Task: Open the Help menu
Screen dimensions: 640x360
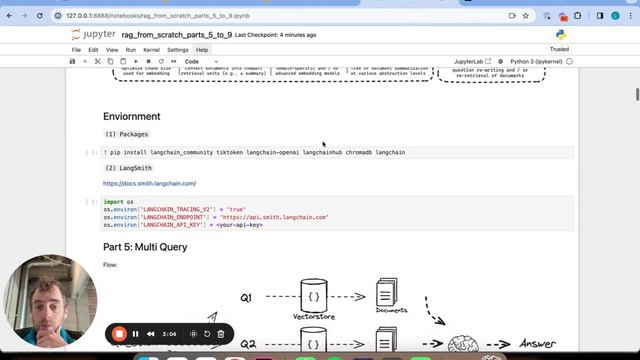Action: click(202, 50)
